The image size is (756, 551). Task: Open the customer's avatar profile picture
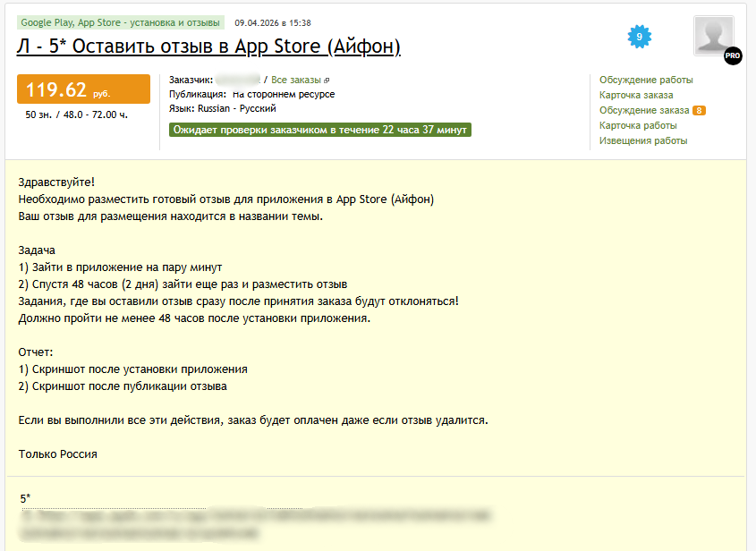(712, 35)
